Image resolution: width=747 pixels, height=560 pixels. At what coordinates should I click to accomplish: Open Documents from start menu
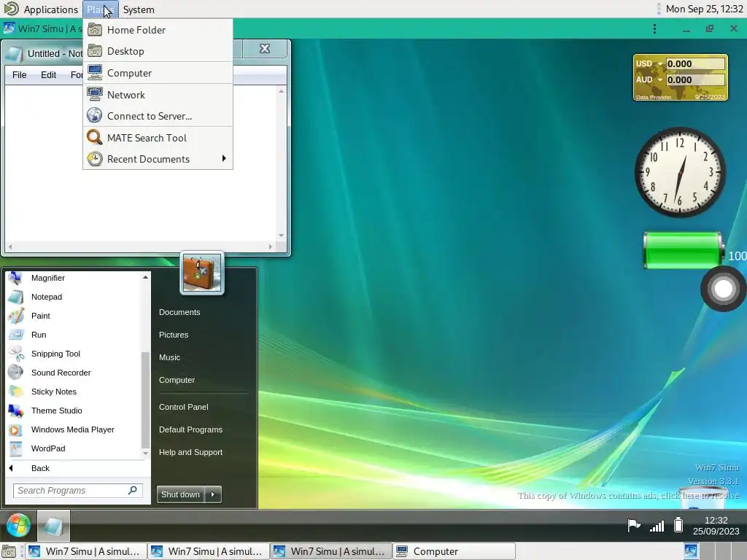(x=179, y=312)
